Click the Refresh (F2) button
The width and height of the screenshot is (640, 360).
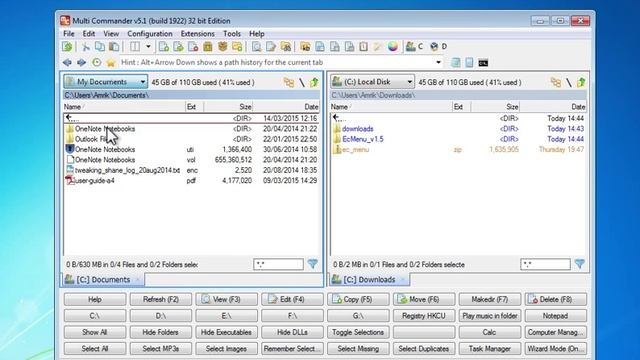(161, 299)
